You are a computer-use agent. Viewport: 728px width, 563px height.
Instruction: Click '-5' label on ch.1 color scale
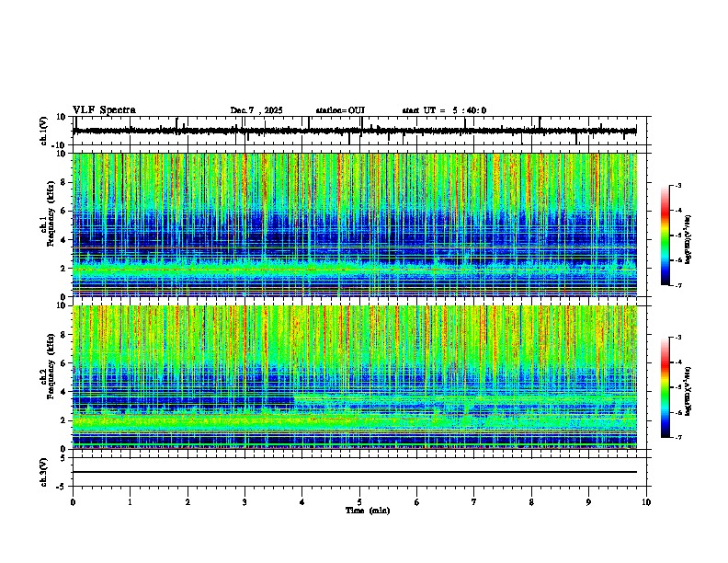pyautogui.click(x=678, y=236)
